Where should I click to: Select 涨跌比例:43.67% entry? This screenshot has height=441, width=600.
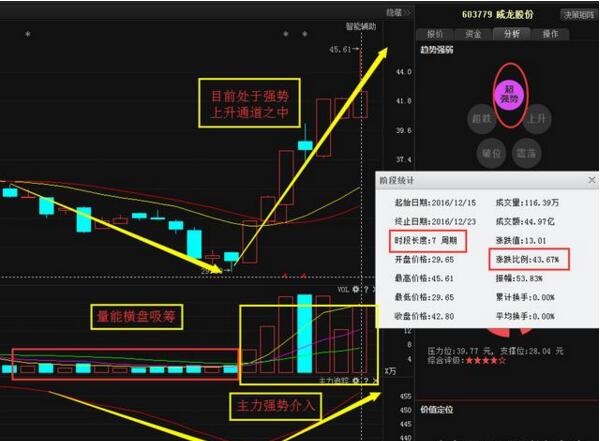[x=527, y=260]
